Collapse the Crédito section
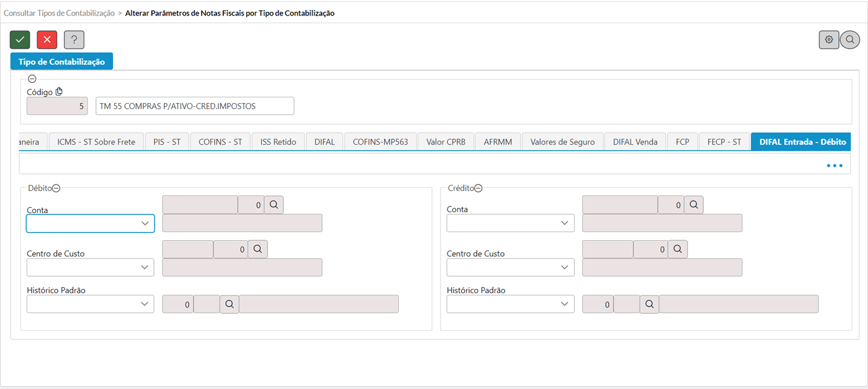 click(478, 189)
